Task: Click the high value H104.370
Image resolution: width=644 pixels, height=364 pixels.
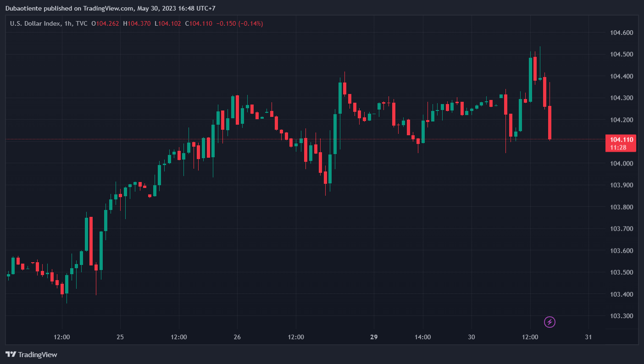Action: [138, 23]
